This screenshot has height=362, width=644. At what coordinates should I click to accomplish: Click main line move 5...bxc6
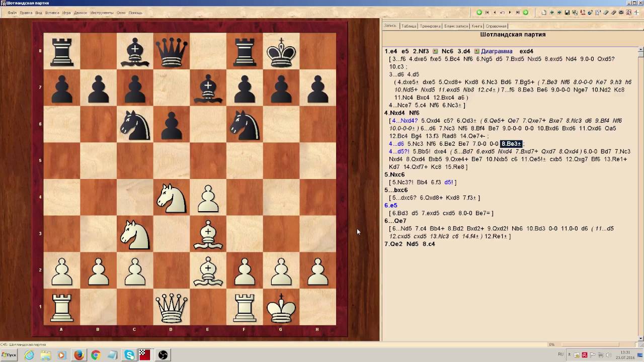point(396,190)
